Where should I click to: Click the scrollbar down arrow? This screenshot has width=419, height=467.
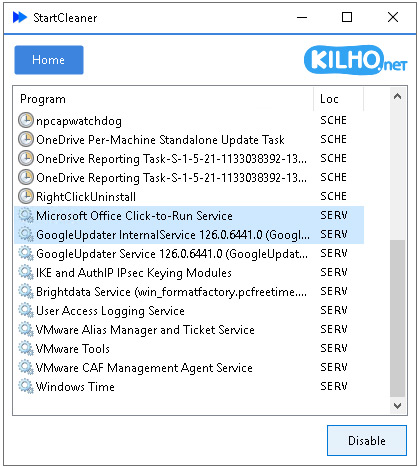point(397,405)
